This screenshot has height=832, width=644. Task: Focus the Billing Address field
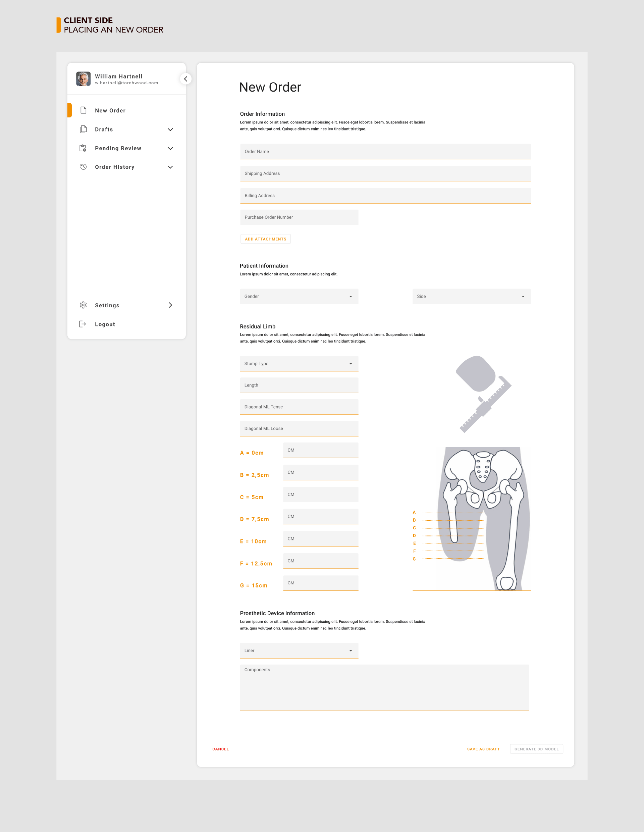tap(385, 196)
